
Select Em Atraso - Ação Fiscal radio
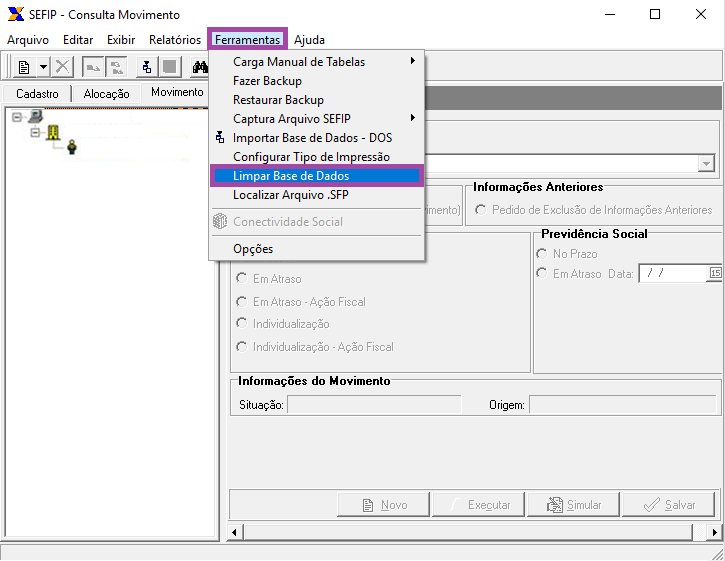pyautogui.click(x=241, y=302)
